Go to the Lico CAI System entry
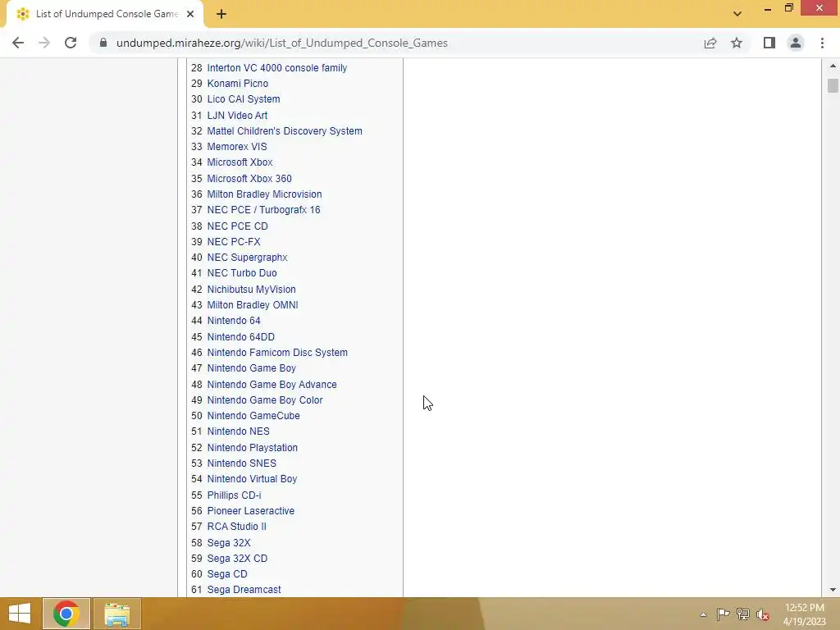The image size is (840, 630). [243, 99]
